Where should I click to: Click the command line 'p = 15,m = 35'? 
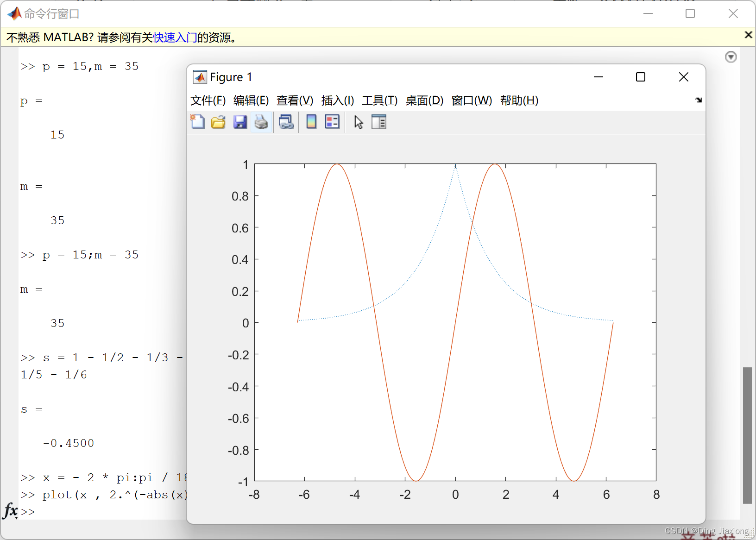80,67
